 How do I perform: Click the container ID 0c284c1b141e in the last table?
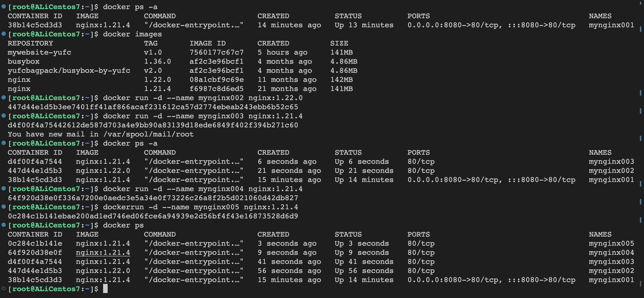coord(35,243)
